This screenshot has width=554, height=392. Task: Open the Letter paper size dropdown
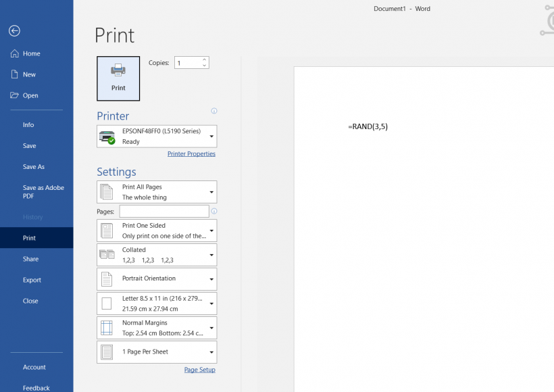[157, 303]
